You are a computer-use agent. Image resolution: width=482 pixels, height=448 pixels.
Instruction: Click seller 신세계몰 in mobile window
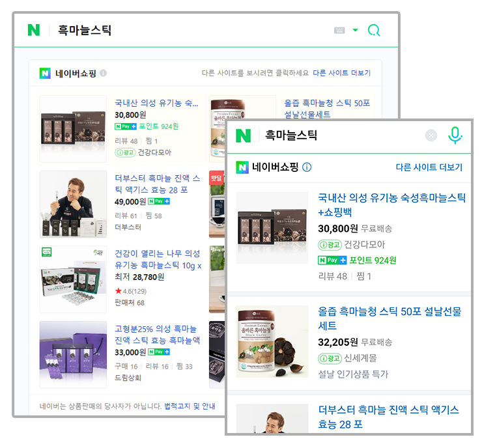pyautogui.click(x=360, y=358)
